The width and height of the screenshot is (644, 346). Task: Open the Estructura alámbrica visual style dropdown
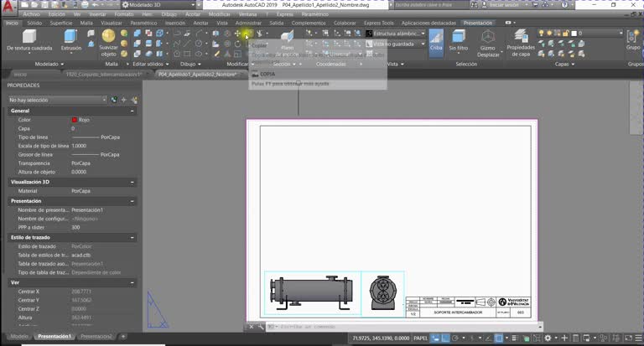[x=396, y=34]
